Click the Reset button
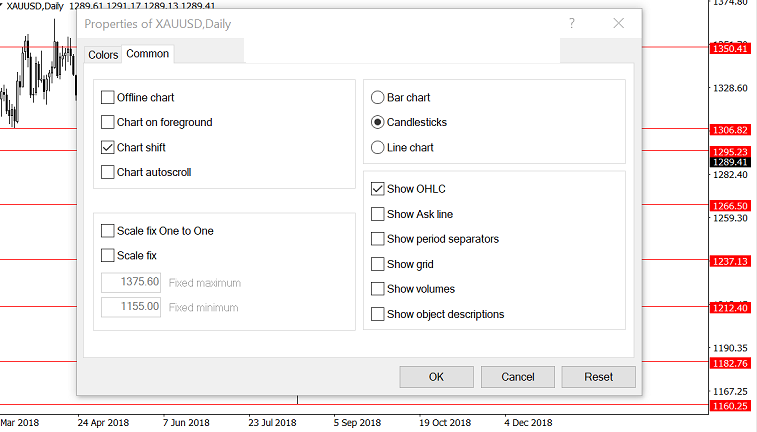757x432 pixels. 598,377
